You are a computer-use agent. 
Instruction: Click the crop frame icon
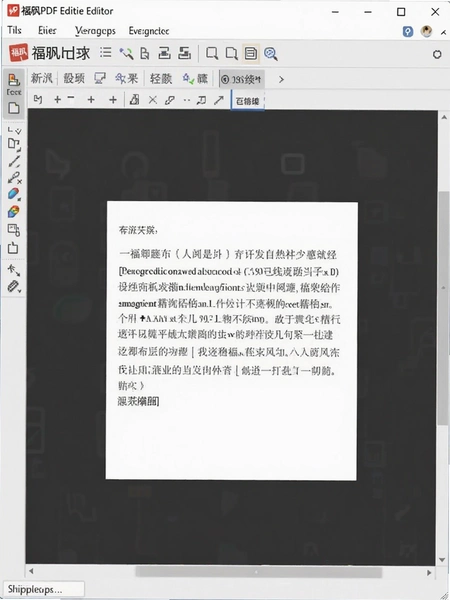pyautogui.click(x=202, y=100)
